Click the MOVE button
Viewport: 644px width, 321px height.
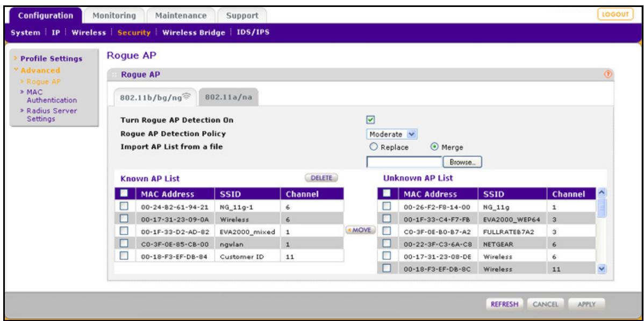[x=360, y=229]
